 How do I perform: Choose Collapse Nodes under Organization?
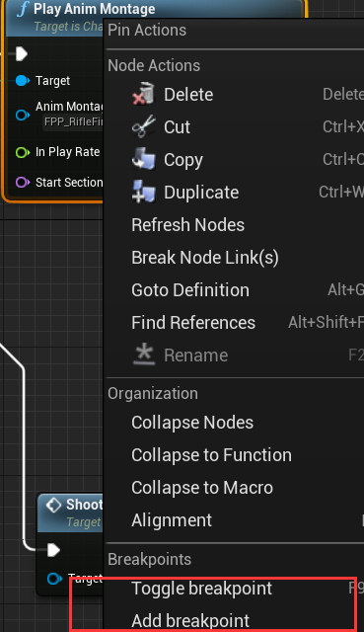pyautogui.click(x=235, y=423)
